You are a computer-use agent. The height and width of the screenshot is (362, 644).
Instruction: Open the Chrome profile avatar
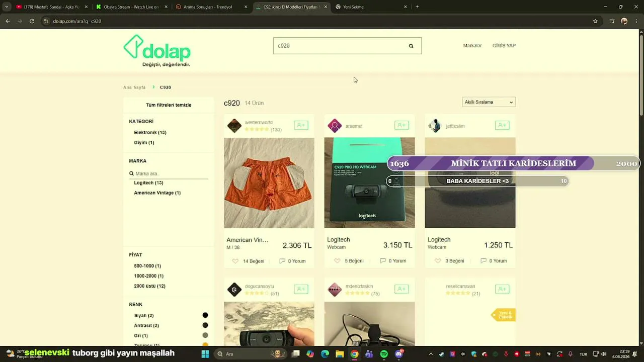tap(624, 21)
